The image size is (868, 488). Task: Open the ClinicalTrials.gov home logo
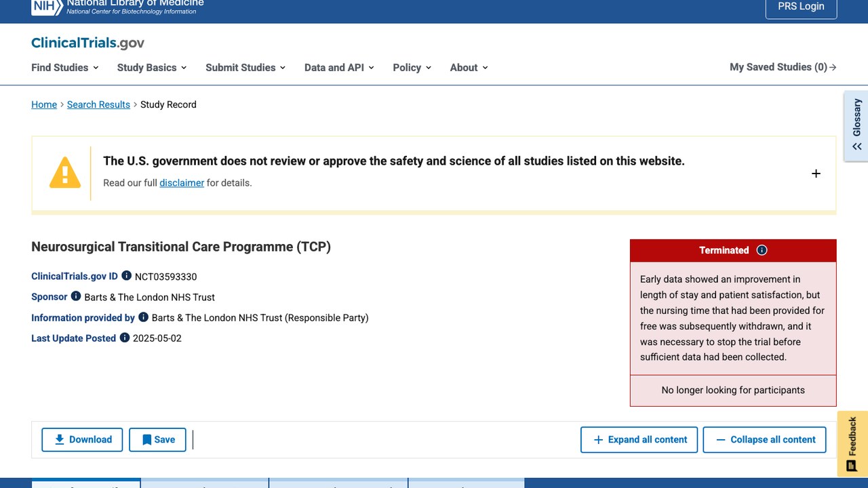click(87, 43)
